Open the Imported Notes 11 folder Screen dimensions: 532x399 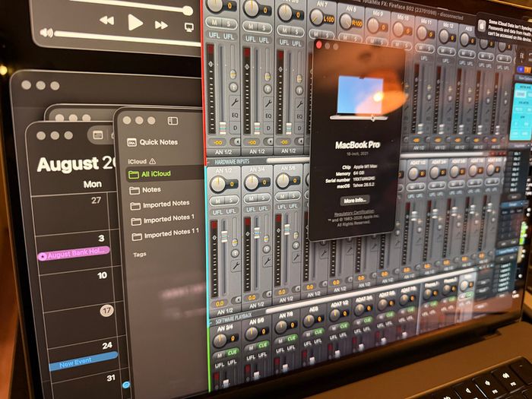(165, 234)
